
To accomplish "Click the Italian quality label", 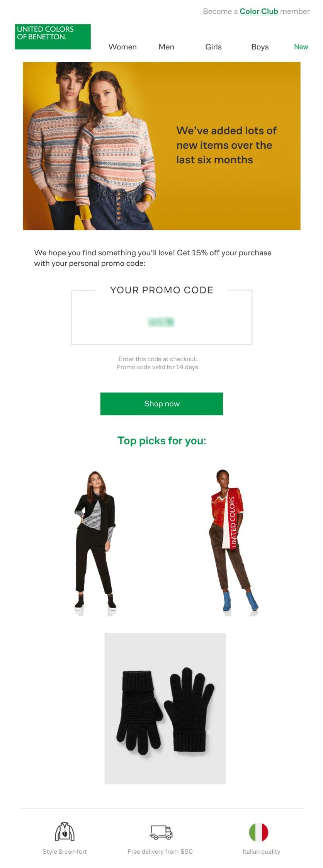I will click(261, 851).
